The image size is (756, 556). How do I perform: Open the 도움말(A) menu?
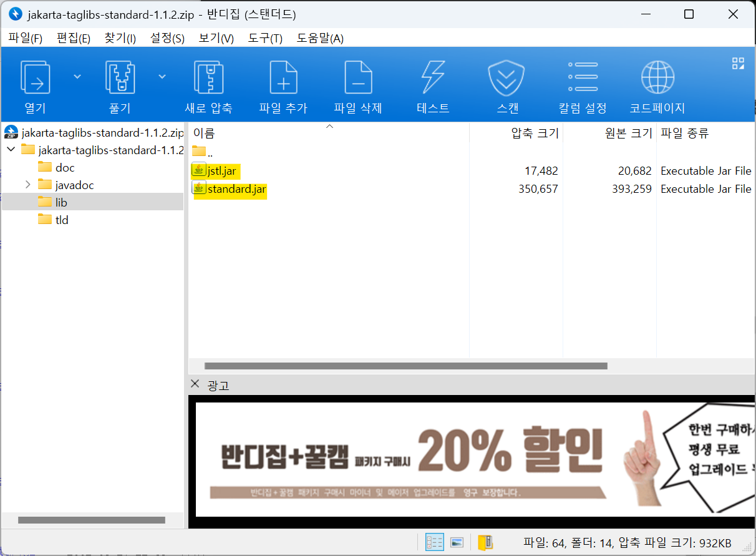[320, 38]
